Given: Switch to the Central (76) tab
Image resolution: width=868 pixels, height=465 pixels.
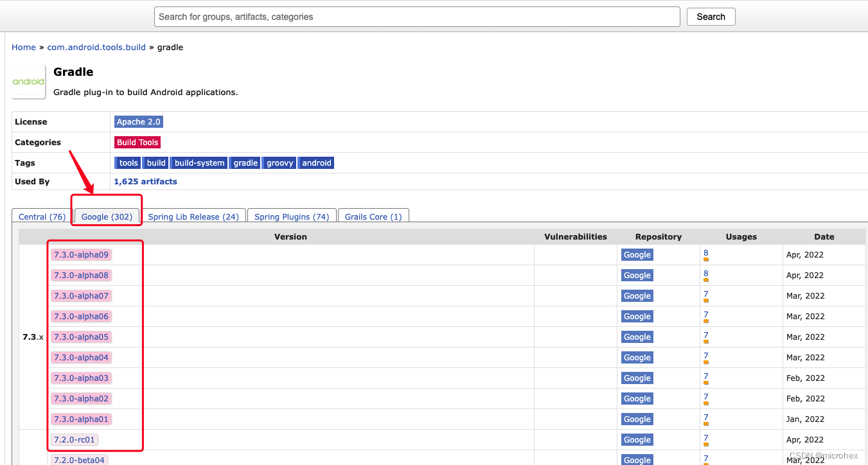Looking at the screenshot, I should [42, 216].
